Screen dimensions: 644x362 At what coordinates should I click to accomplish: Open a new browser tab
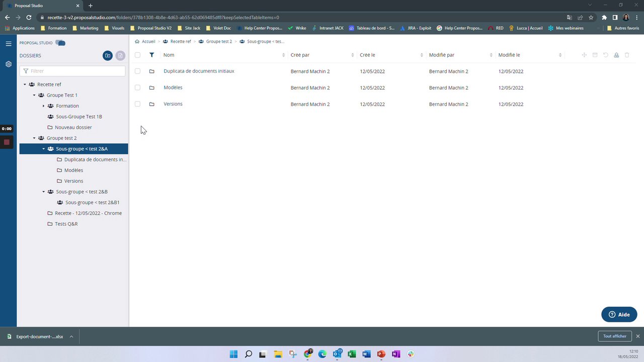click(91, 6)
